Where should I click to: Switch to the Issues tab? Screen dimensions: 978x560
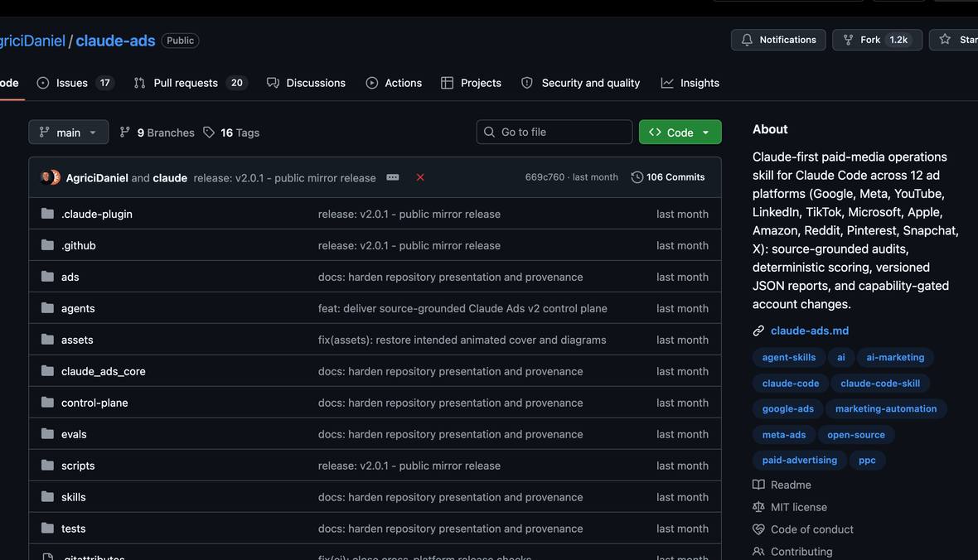point(75,83)
